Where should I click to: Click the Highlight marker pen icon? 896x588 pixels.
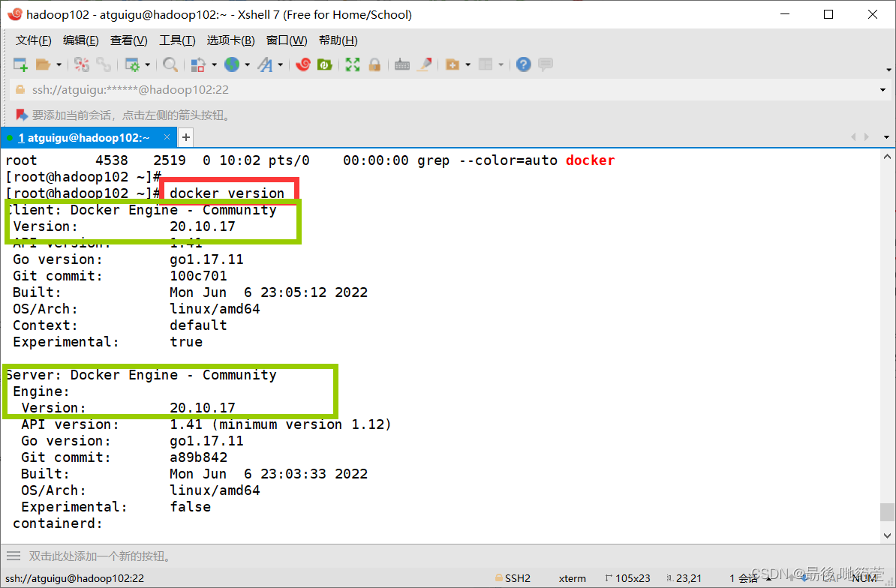click(424, 64)
